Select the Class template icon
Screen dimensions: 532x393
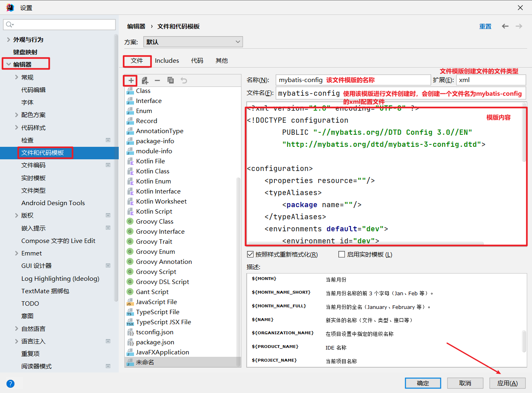coord(130,91)
